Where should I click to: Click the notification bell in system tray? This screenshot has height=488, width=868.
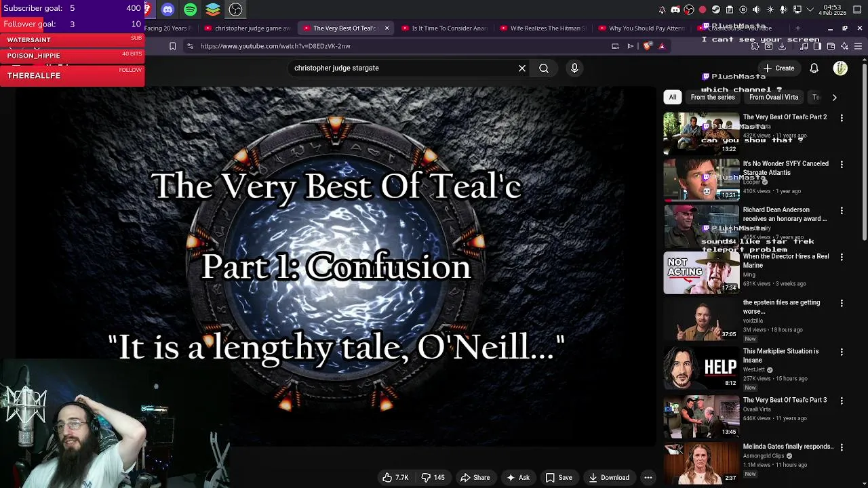coord(663,9)
